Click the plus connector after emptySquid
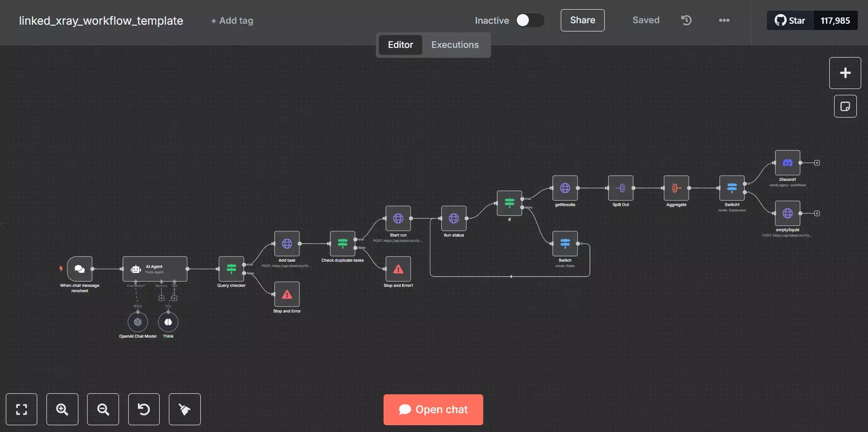This screenshot has height=432, width=868. [x=817, y=213]
